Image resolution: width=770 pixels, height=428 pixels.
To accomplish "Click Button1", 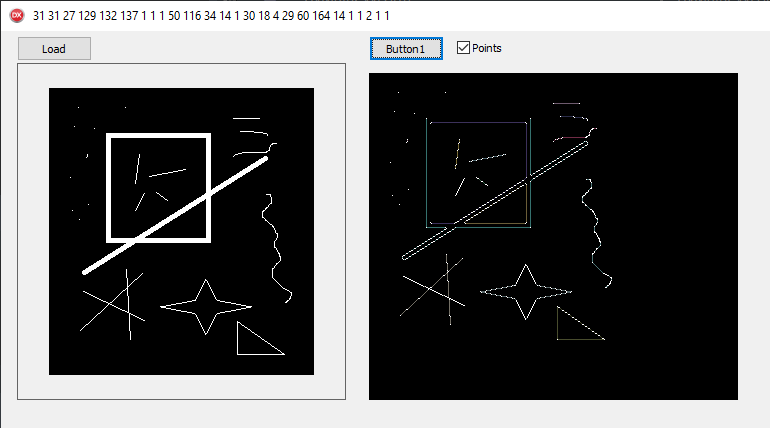I will click(406, 49).
